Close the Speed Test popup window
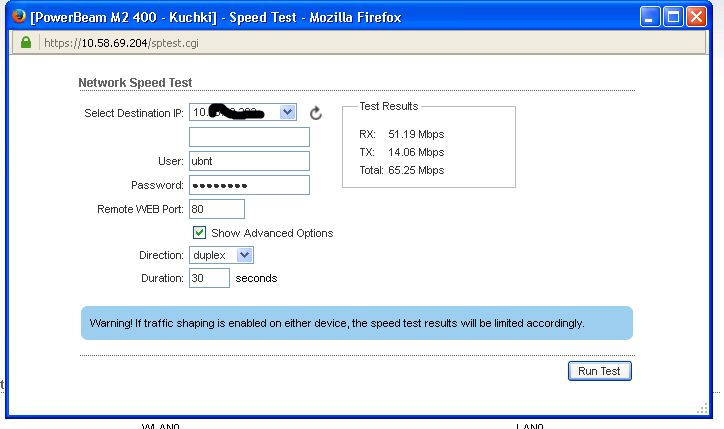The image size is (724, 429). 696,17
